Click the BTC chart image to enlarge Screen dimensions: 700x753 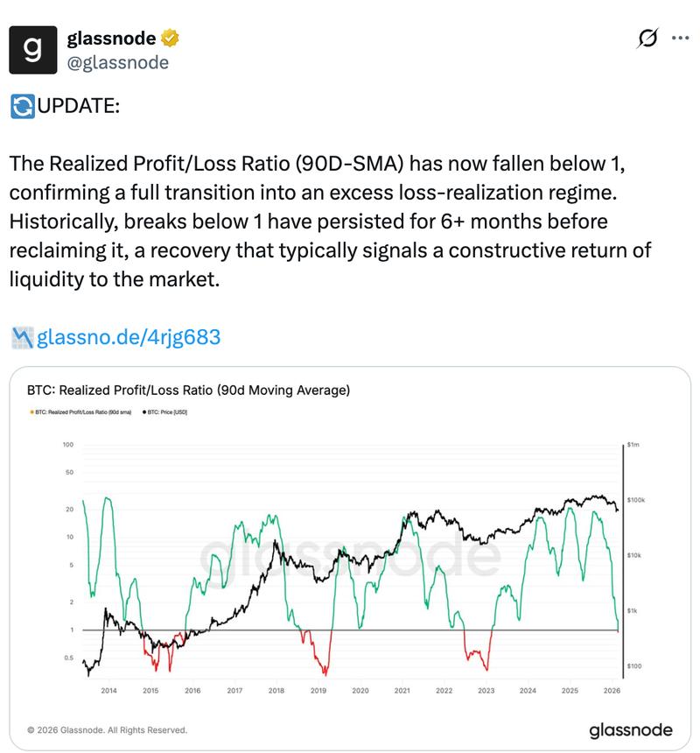pos(350,552)
